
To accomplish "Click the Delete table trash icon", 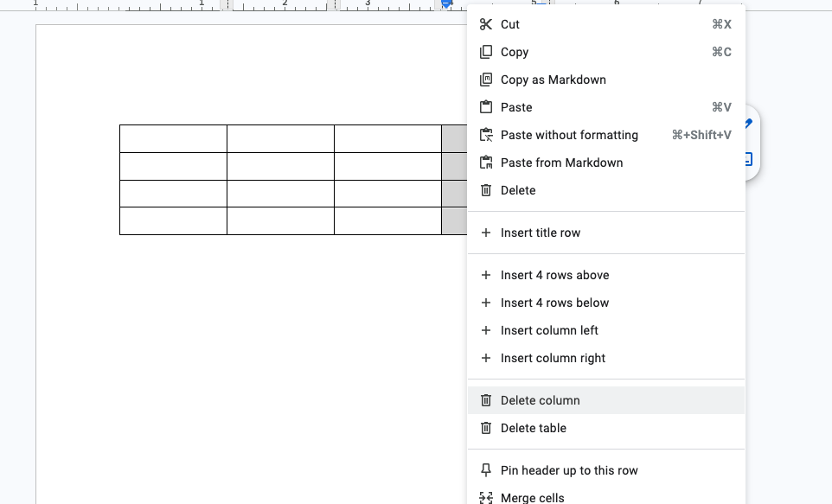I will tap(486, 428).
